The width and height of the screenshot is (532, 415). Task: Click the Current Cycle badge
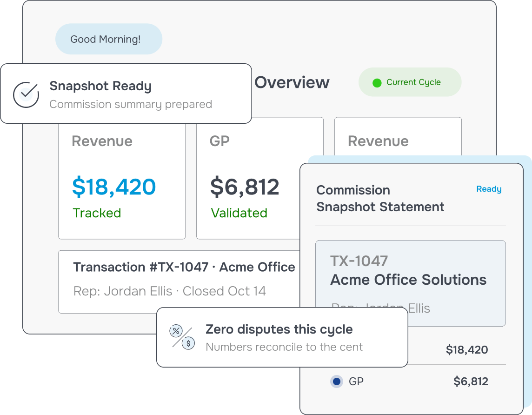tap(410, 82)
